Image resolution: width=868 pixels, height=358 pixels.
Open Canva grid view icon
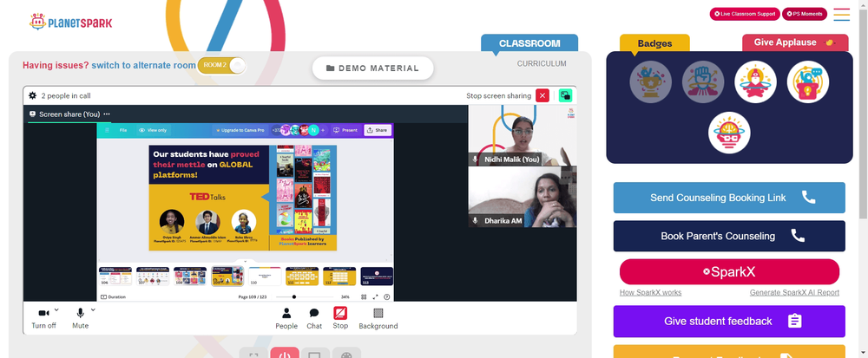(364, 296)
